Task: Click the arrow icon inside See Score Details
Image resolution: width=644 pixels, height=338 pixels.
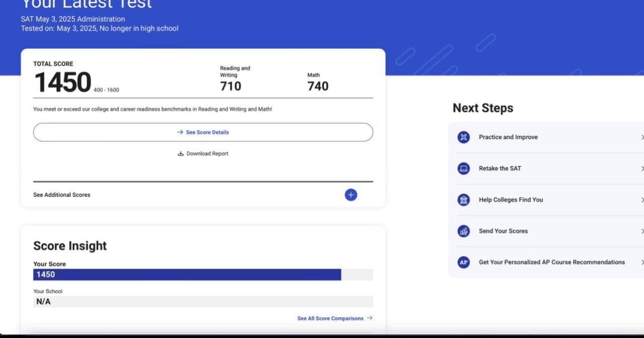Action: [180, 132]
